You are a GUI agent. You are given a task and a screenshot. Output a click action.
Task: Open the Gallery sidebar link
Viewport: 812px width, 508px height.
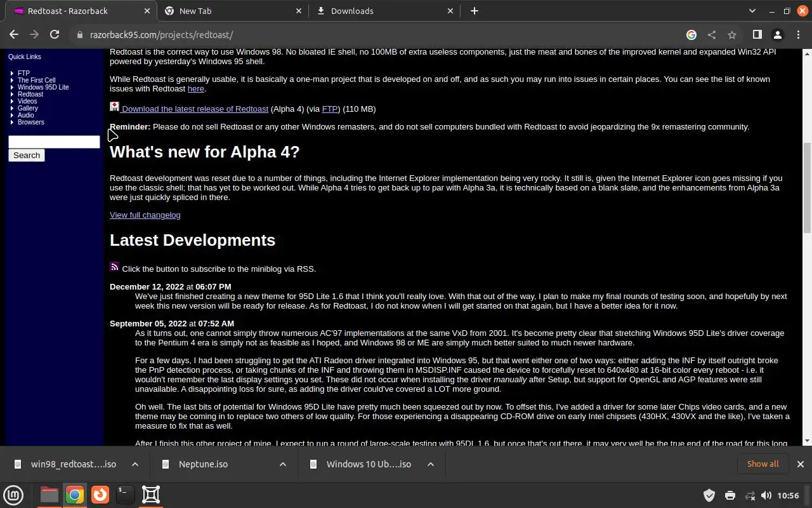click(x=28, y=108)
